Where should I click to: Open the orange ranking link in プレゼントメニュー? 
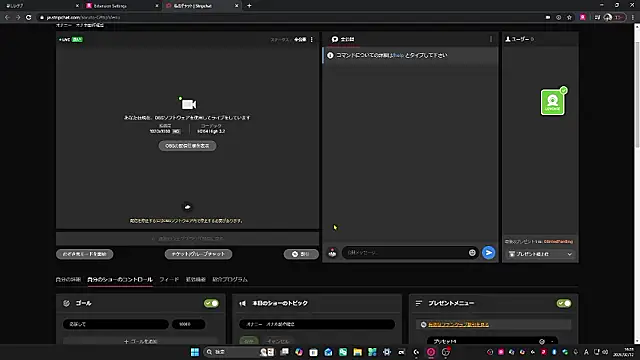pyautogui.click(x=458, y=324)
